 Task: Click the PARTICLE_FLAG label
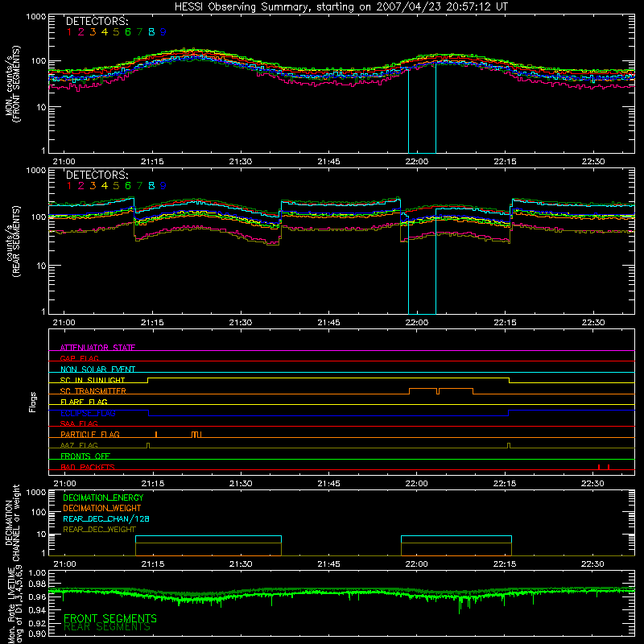coord(90,434)
